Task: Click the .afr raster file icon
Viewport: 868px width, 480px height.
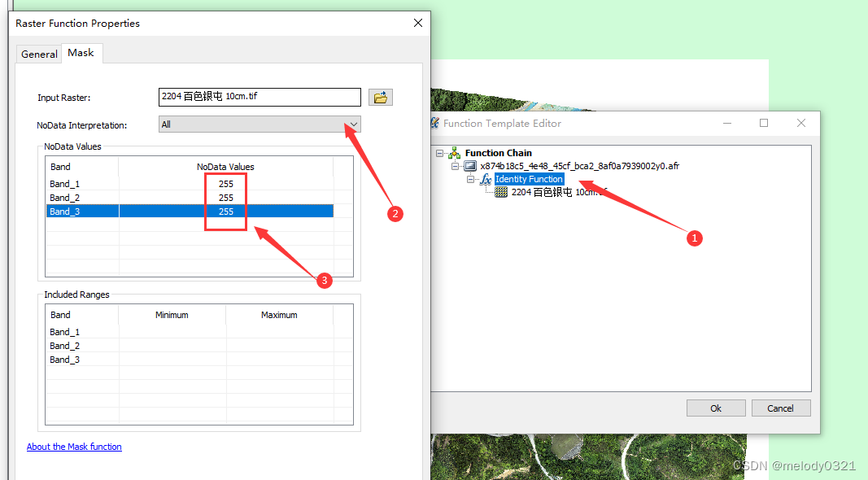Action: (470, 165)
